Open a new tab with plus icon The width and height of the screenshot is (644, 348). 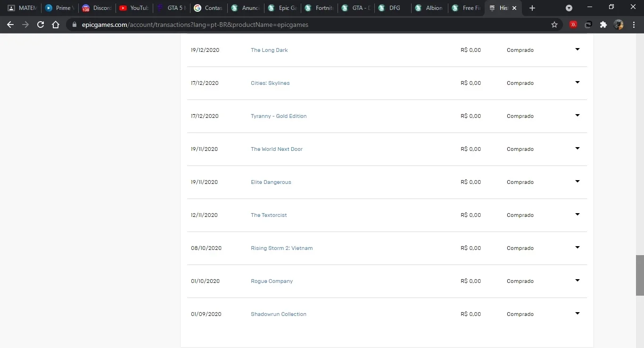pyautogui.click(x=532, y=8)
